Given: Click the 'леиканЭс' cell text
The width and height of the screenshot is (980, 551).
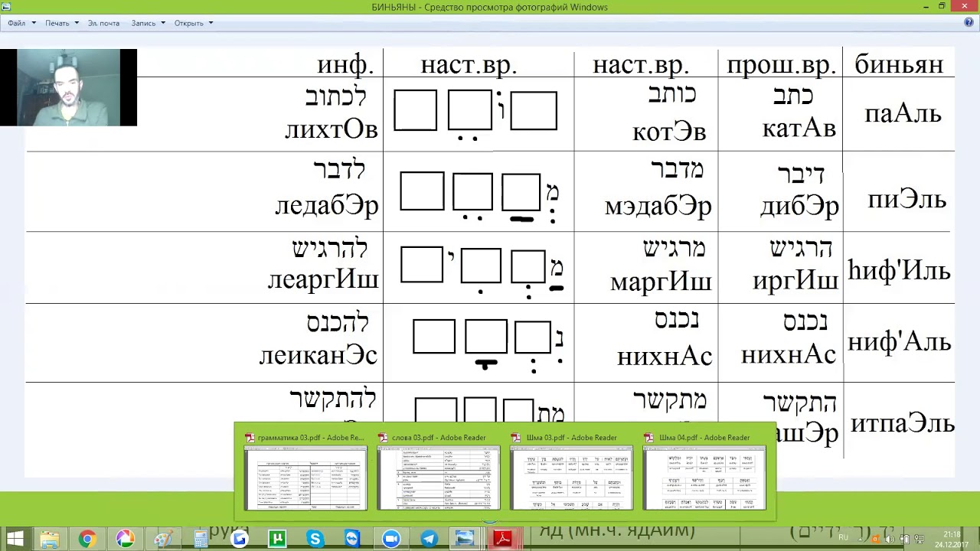Looking at the screenshot, I should (318, 356).
